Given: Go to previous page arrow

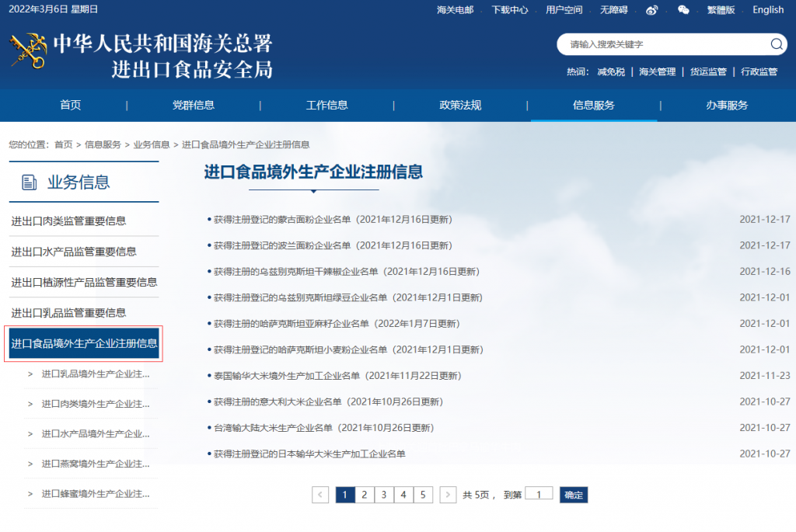Looking at the screenshot, I should click(320, 495).
